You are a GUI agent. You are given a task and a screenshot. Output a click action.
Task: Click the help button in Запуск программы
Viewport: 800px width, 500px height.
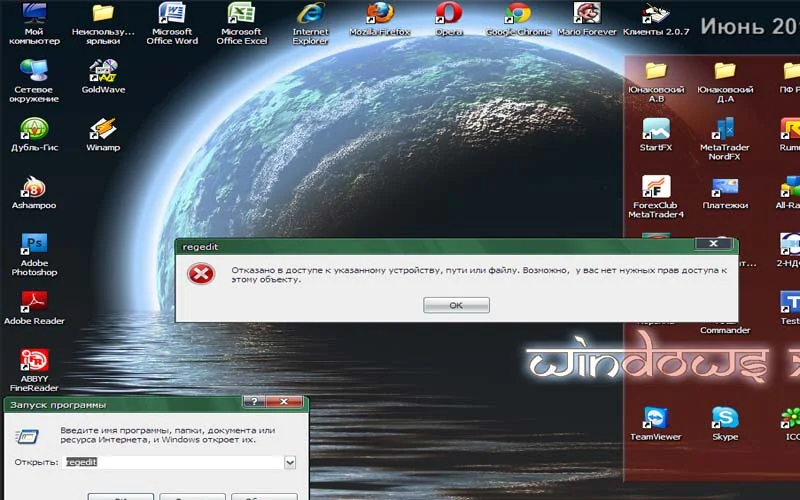(254, 402)
